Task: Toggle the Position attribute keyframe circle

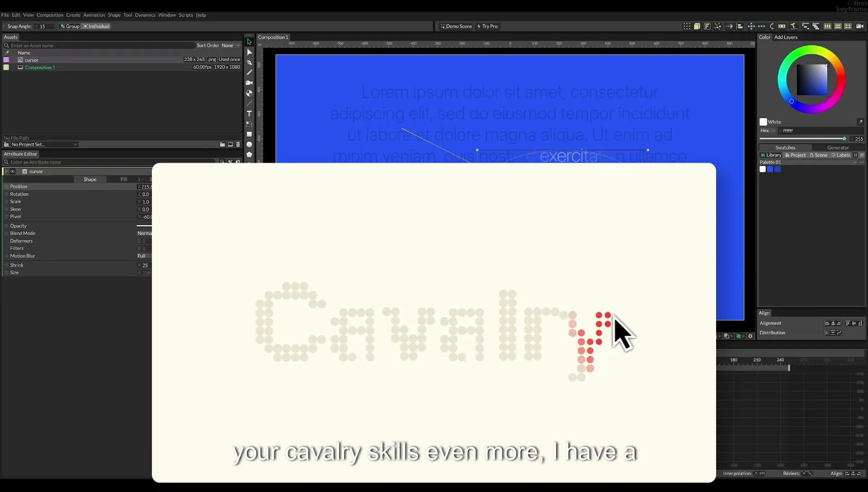Action: 6,186
